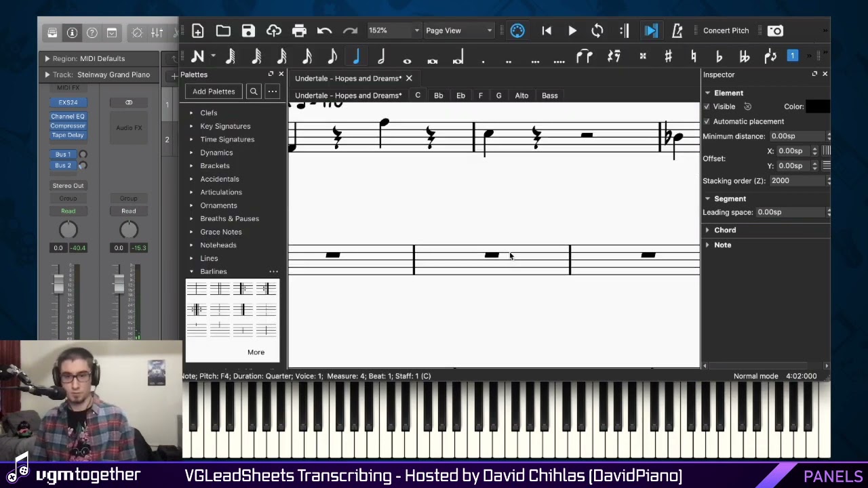Viewport: 868px width, 488px height.
Task: Toggle Automatic placement checkbox
Action: 707,121
